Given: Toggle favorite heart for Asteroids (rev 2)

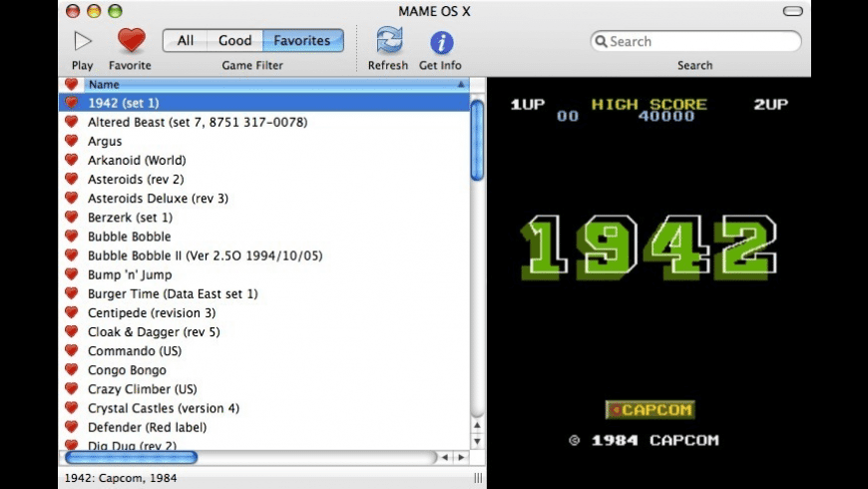Looking at the screenshot, I should [x=71, y=179].
